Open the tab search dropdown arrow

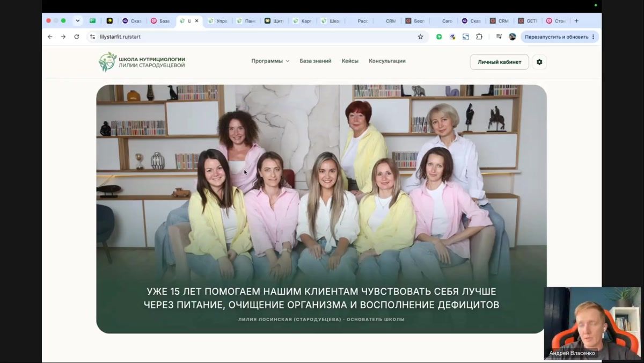(x=77, y=21)
